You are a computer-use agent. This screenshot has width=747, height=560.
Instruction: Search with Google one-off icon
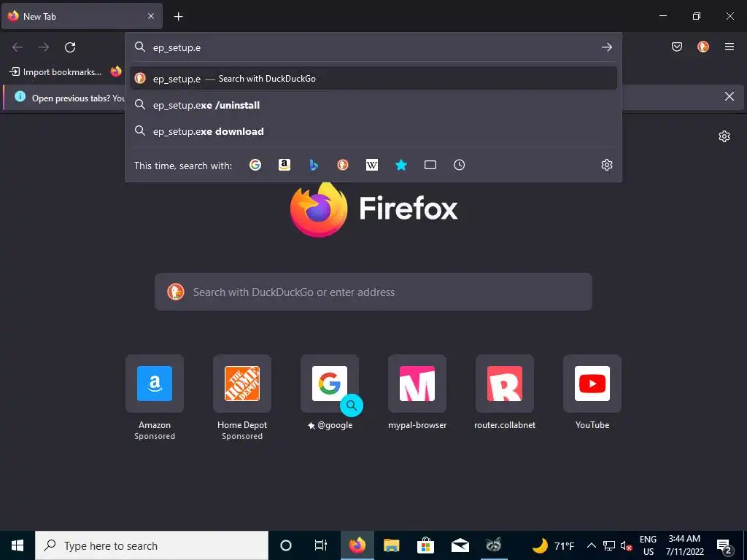click(x=255, y=165)
